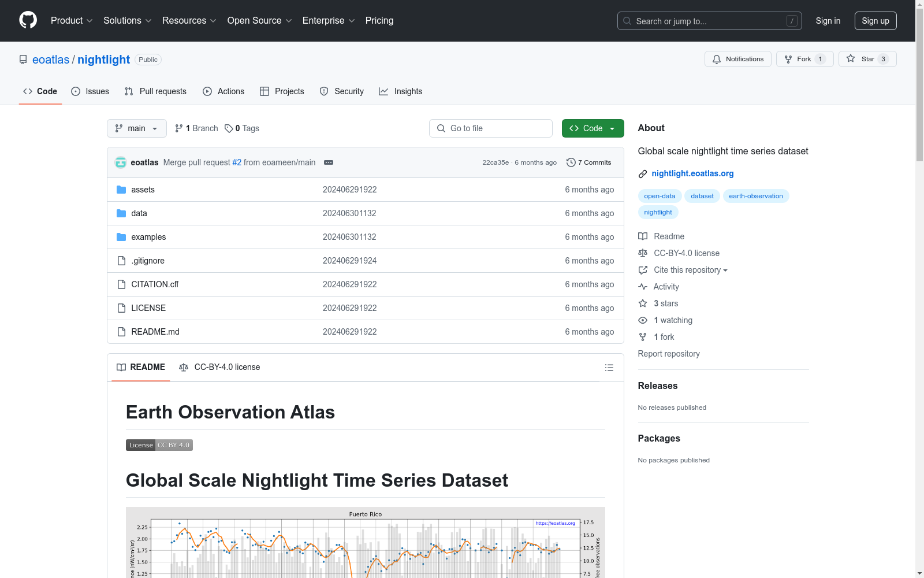View Activity via pulse icon
This screenshot has width=924, height=578.
point(643,286)
